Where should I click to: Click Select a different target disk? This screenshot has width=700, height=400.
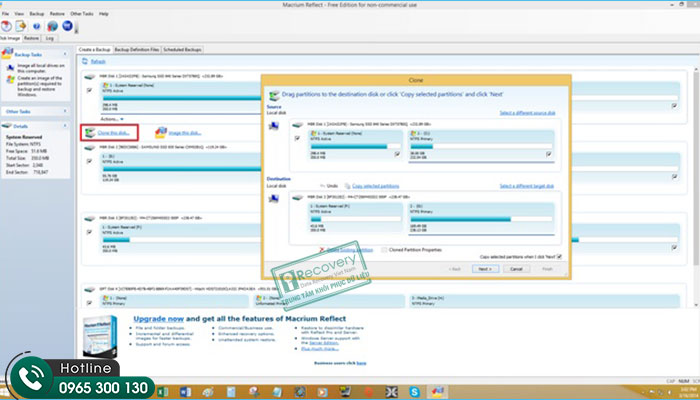click(x=527, y=186)
